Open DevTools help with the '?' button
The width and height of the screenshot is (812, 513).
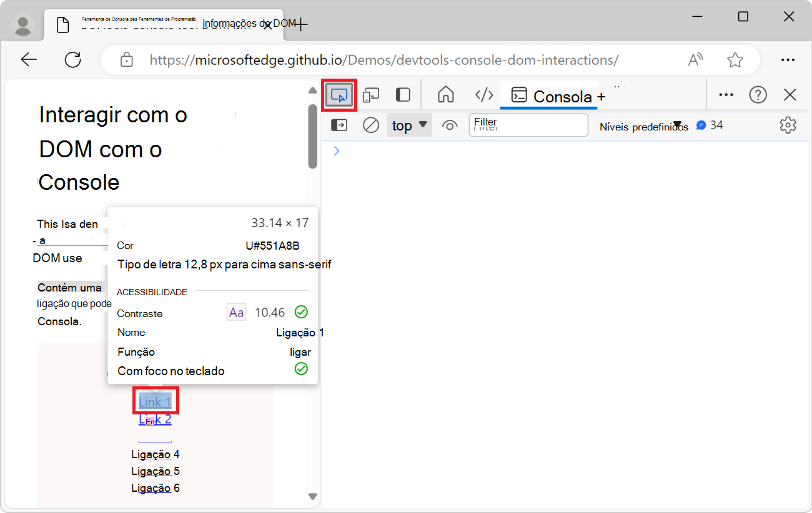click(758, 94)
